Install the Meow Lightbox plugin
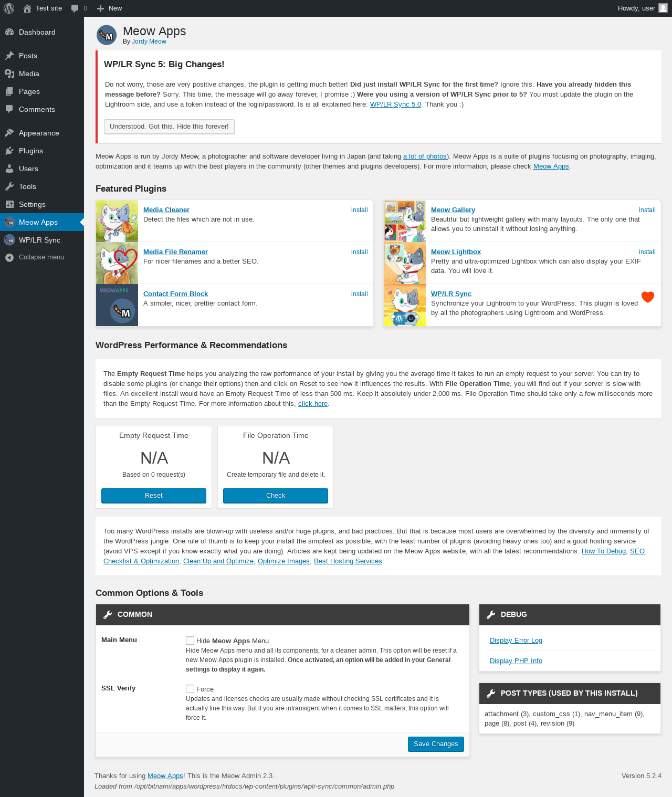The width and height of the screenshot is (672, 797). click(647, 252)
